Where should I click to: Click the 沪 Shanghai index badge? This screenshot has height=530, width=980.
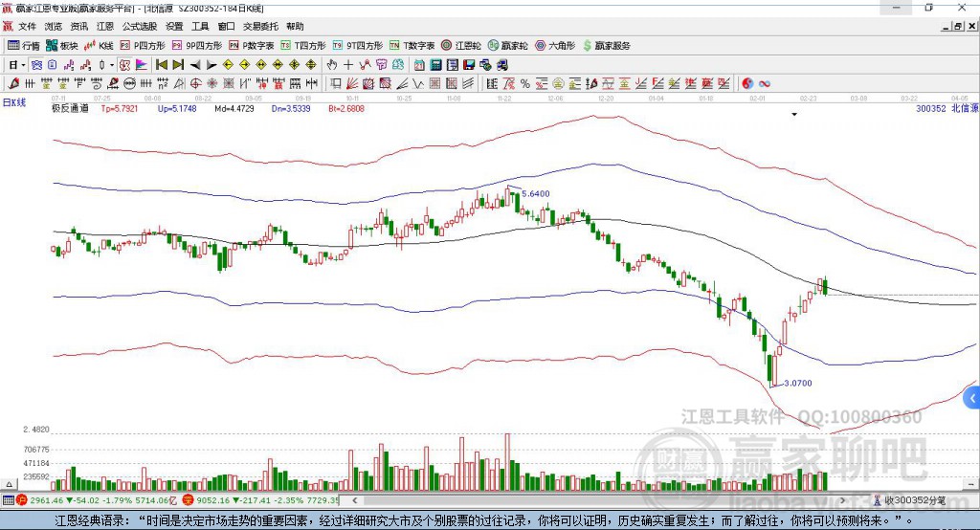pyautogui.click(x=22, y=500)
